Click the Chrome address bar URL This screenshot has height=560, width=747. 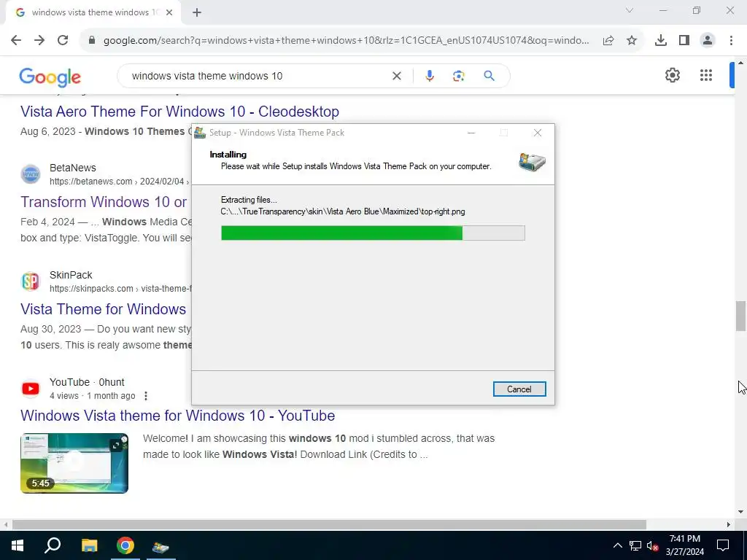point(347,41)
